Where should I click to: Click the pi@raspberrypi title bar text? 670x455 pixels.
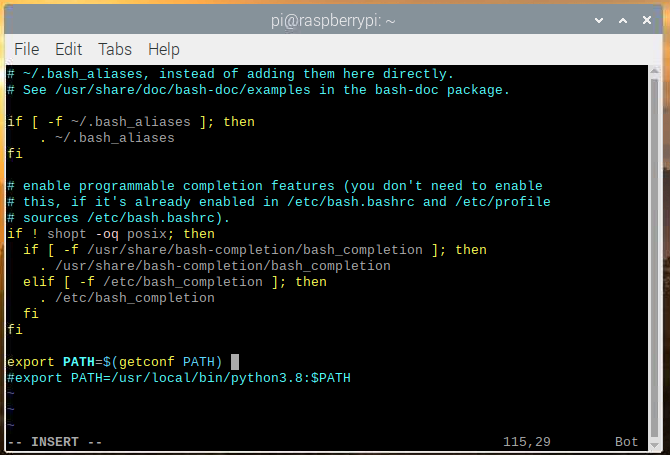click(x=333, y=21)
